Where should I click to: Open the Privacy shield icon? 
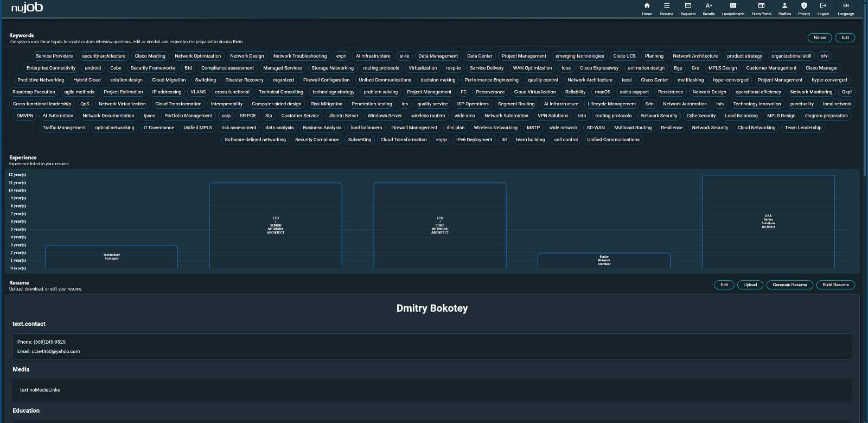pyautogui.click(x=804, y=6)
